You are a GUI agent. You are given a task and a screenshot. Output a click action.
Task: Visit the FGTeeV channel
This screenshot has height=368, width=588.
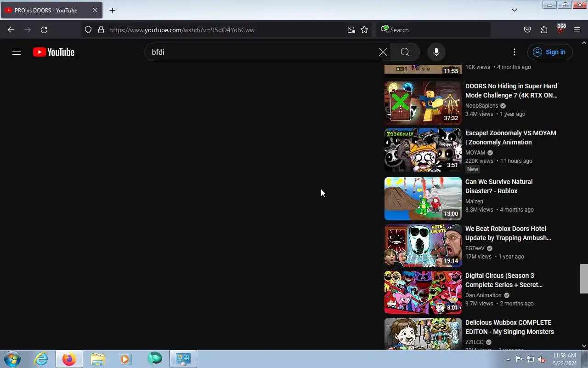pos(475,248)
